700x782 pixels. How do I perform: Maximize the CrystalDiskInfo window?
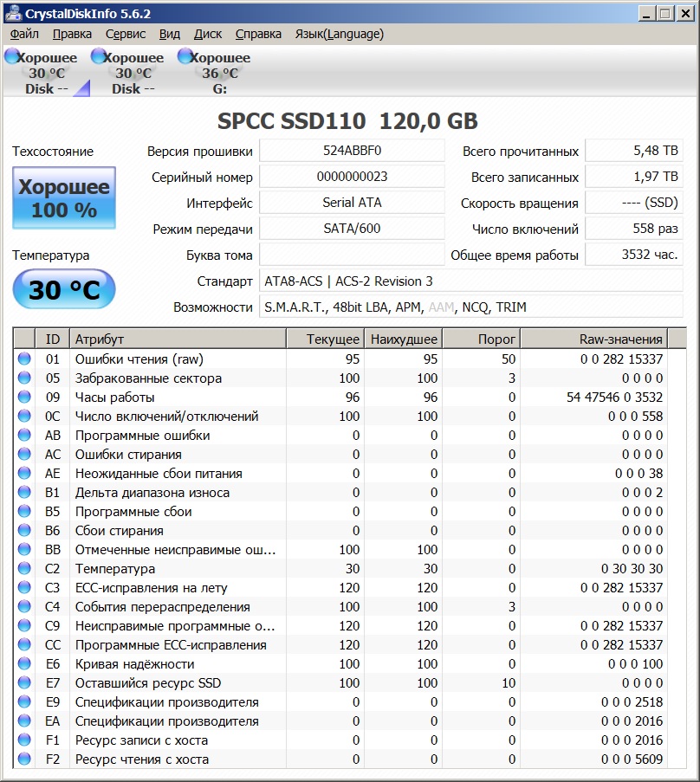point(664,14)
